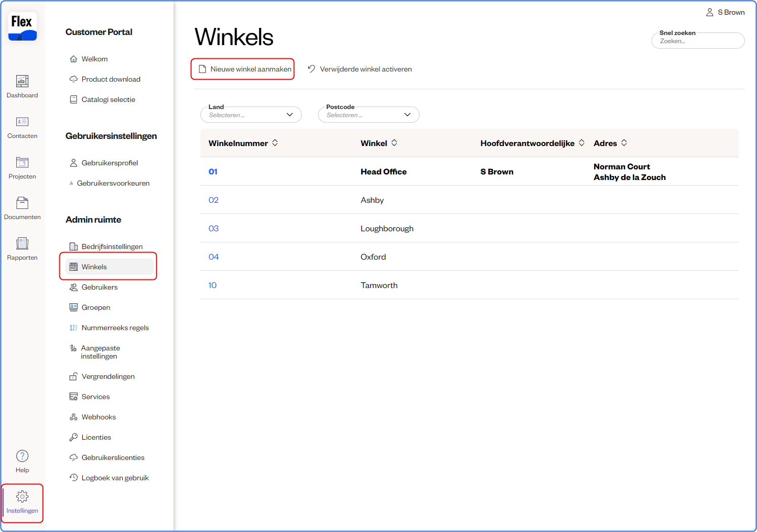Viewport: 757px width, 532px height.
Task: Open the Dashboard icon in the left rail
Action: 22,82
